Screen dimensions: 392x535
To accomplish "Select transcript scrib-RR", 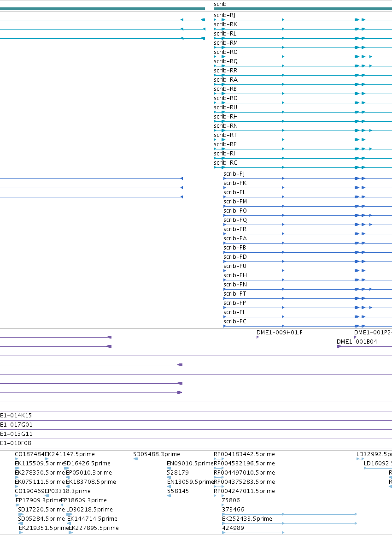I will point(225,70).
